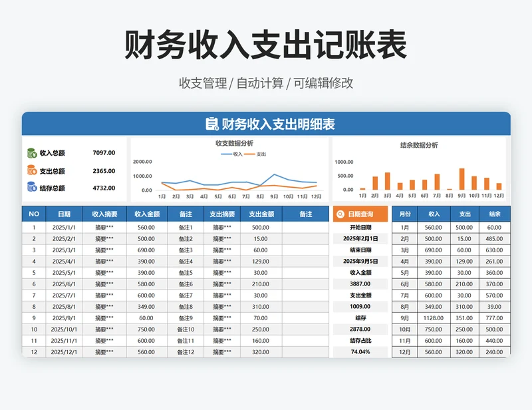
Task: Click the blue coin icon for 结存总额
Action: (32, 186)
